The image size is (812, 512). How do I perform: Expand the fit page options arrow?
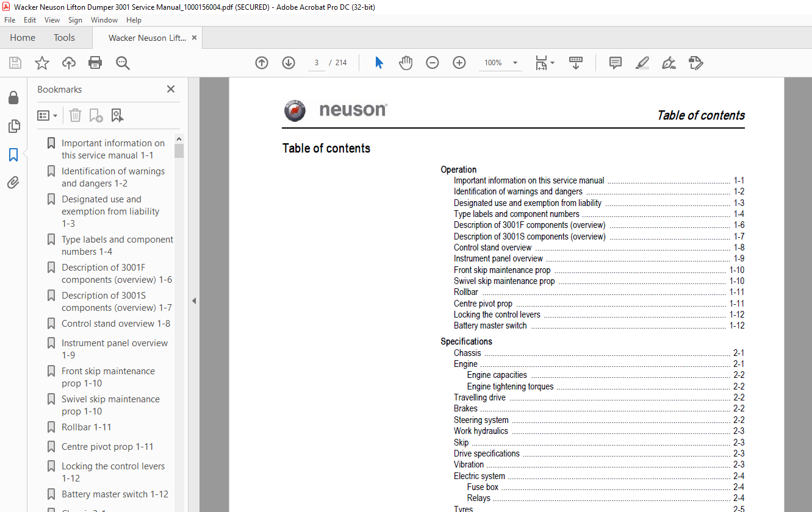pos(552,63)
